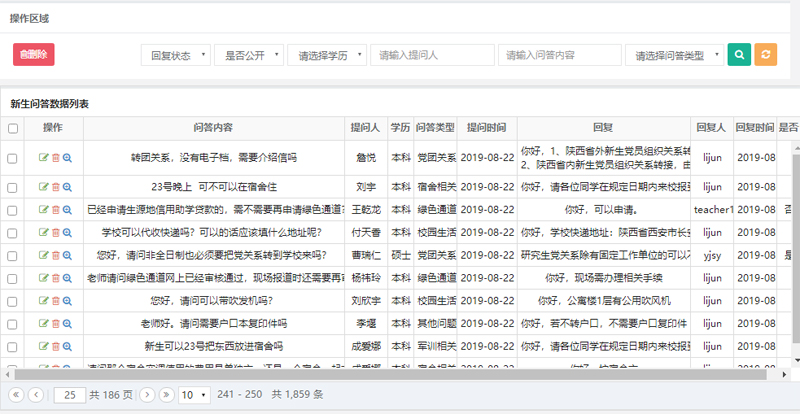Check the box for 詹悦's row

tap(13, 158)
